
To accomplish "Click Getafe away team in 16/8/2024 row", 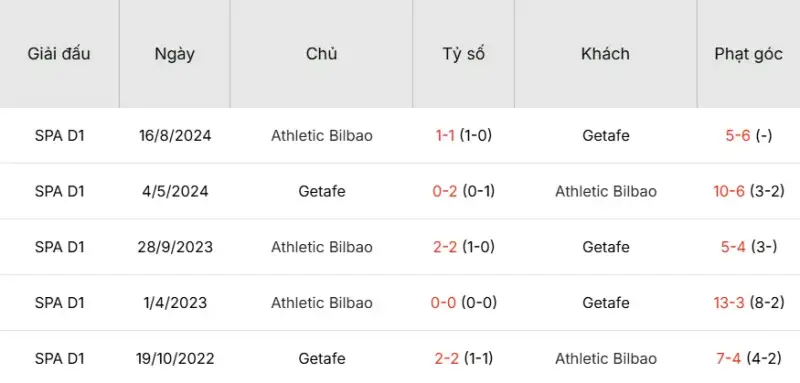I will (x=606, y=136).
